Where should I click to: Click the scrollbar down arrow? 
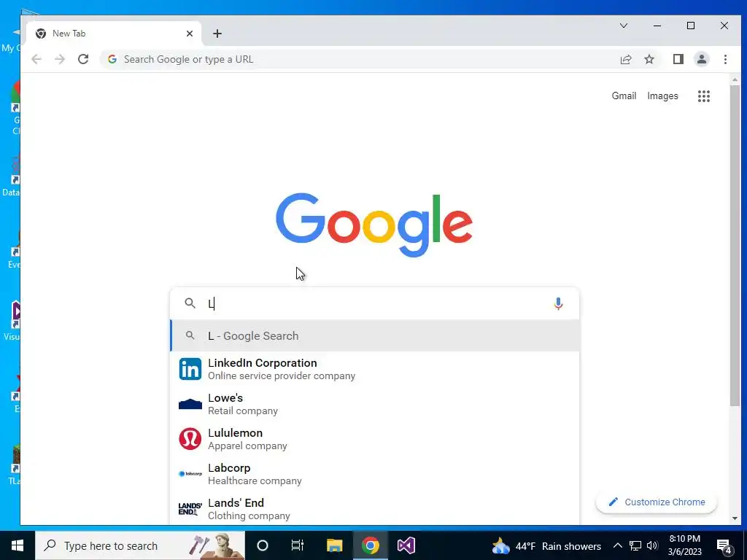click(x=735, y=518)
